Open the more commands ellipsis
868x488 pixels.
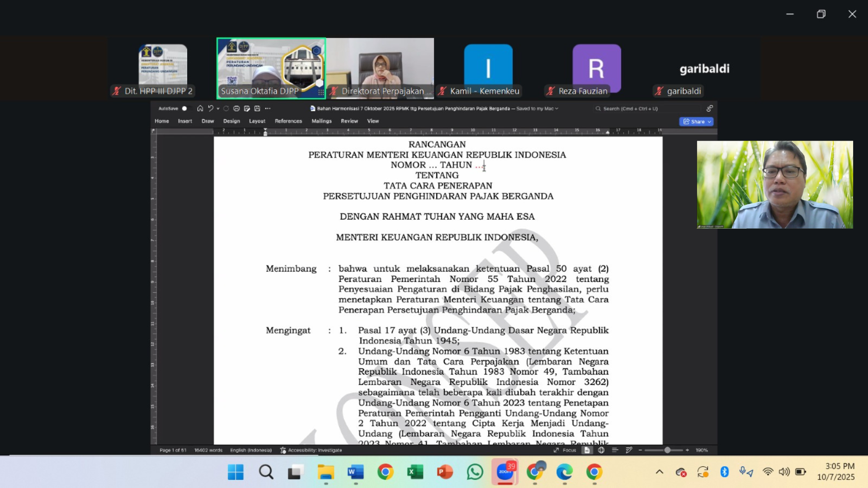pyautogui.click(x=268, y=108)
